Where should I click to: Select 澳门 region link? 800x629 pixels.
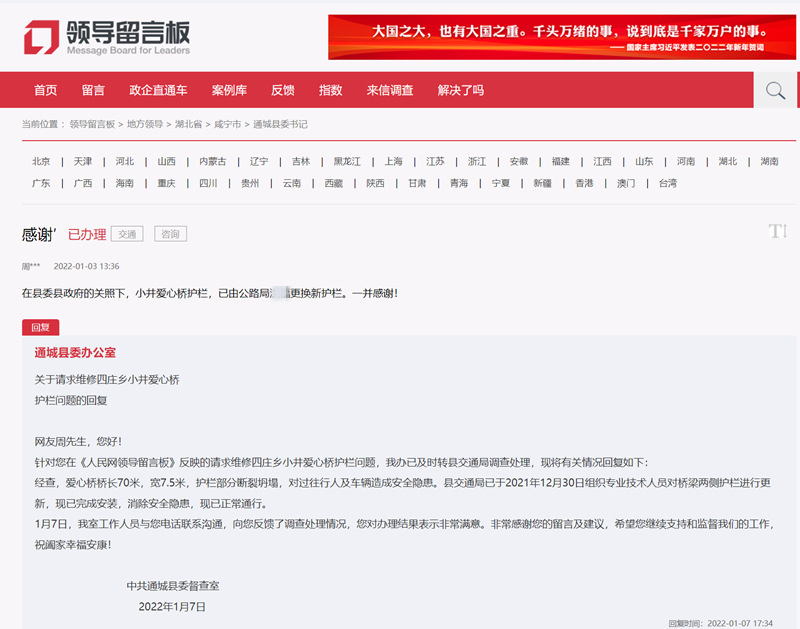pyautogui.click(x=626, y=183)
